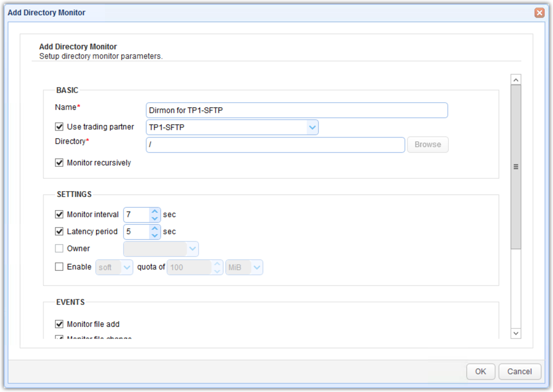Disable the Monitor interval checkbox

point(59,214)
